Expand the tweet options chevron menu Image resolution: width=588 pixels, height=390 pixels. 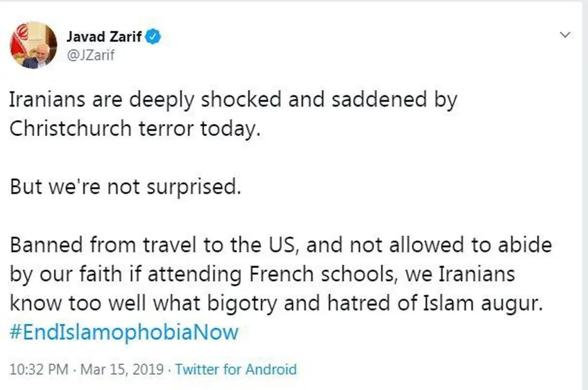[565, 35]
